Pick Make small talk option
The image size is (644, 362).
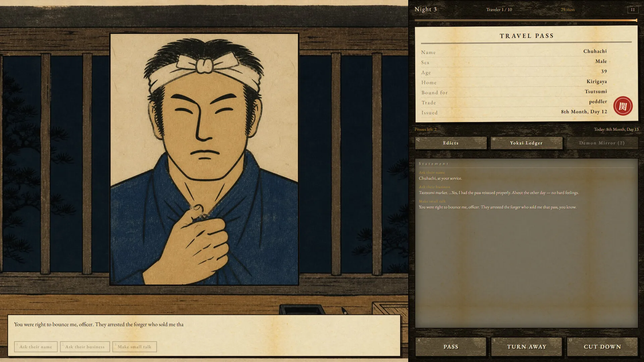click(x=135, y=347)
